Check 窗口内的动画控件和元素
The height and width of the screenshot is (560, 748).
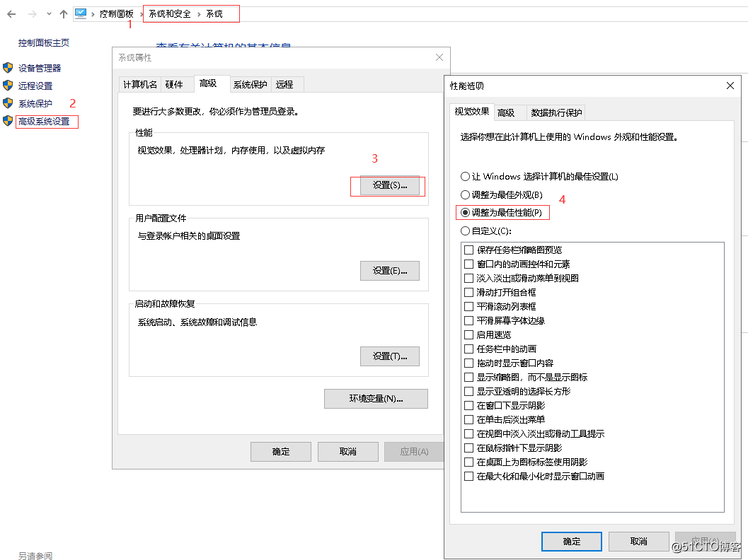[x=469, y=264]
